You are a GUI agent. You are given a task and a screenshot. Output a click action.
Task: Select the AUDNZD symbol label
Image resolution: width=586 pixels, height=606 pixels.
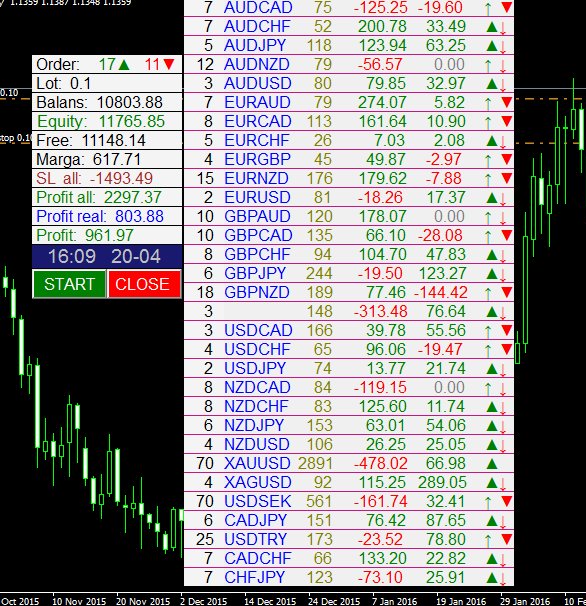pos(257,64)
